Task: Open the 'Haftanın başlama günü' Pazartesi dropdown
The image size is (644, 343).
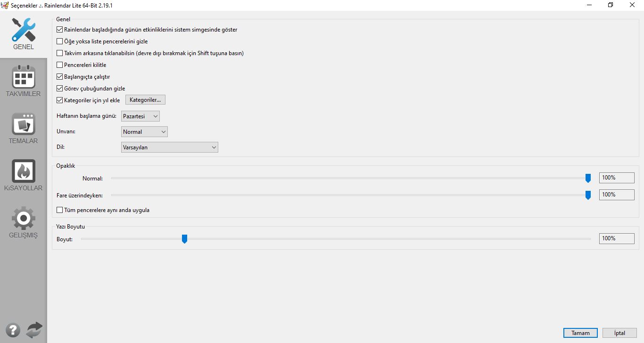Action: [x=140, y=116]
